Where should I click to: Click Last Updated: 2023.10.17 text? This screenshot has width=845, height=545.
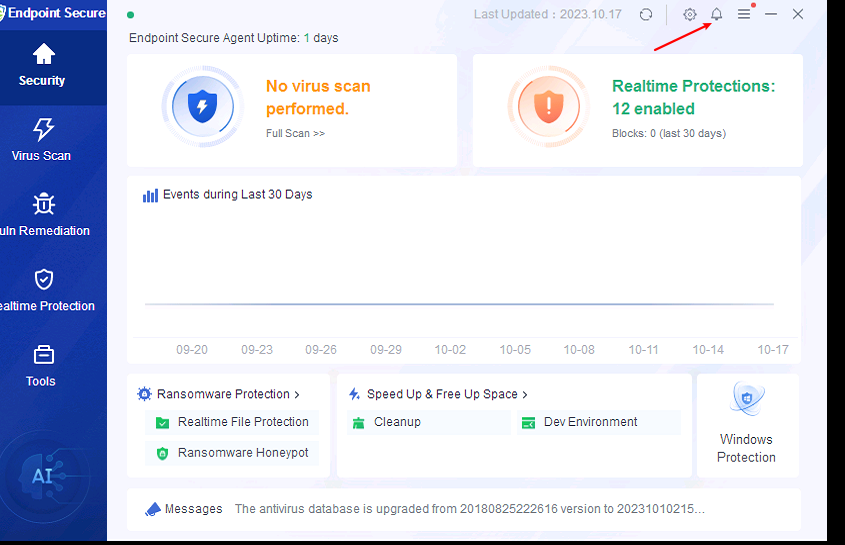click(548, 15)
